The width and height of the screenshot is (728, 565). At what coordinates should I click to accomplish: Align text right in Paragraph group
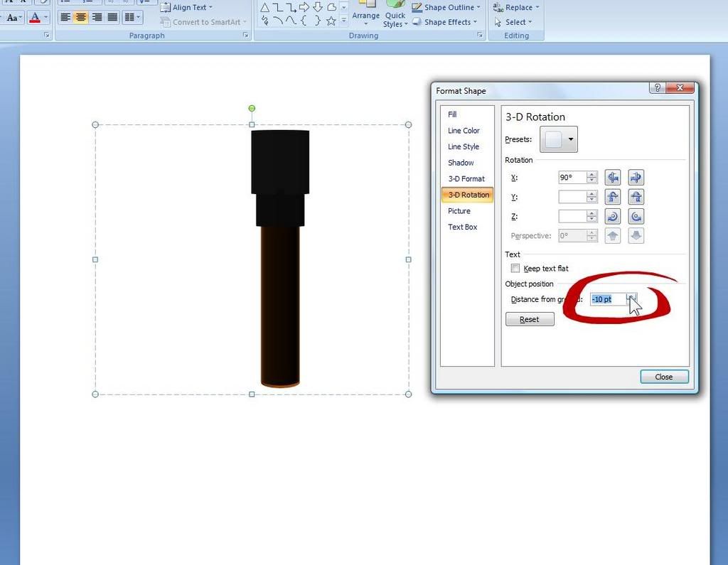[97, 18]
